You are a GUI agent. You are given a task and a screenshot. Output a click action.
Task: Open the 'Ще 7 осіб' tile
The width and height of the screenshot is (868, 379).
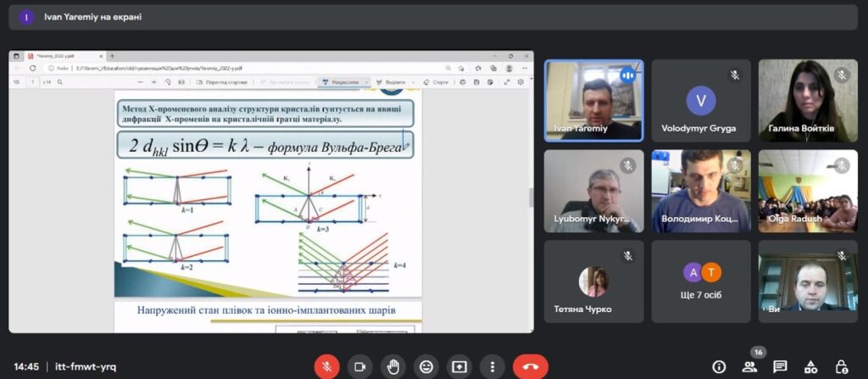(701, 281)
